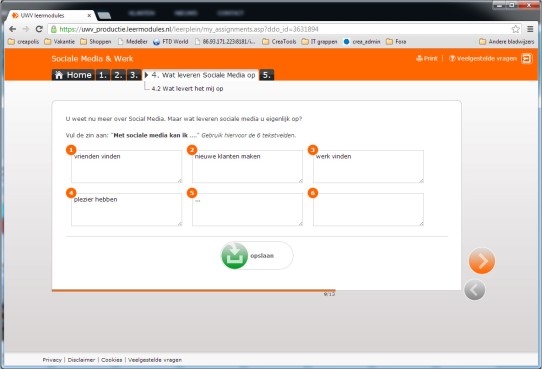Go to next page with orange arrow

(x=482, y=261)
